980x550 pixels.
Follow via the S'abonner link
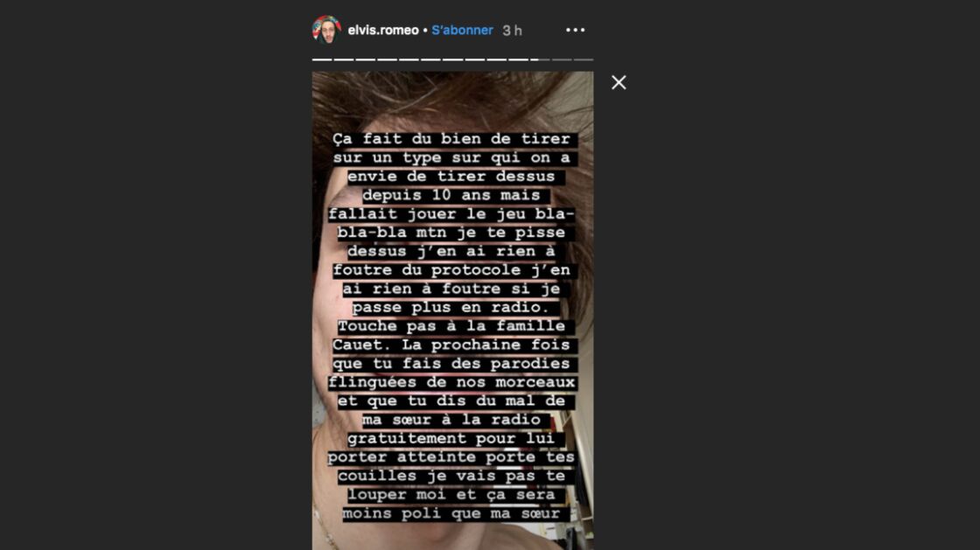coord(462,30)
